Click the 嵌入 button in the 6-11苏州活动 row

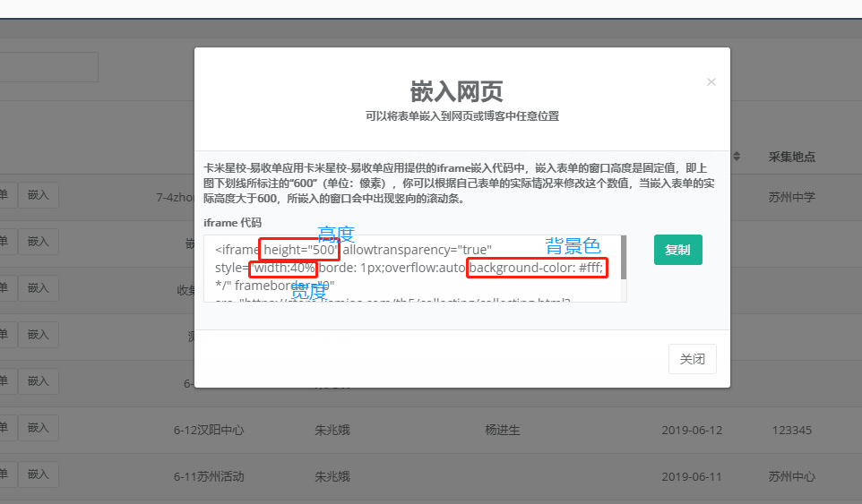(38, 474)
